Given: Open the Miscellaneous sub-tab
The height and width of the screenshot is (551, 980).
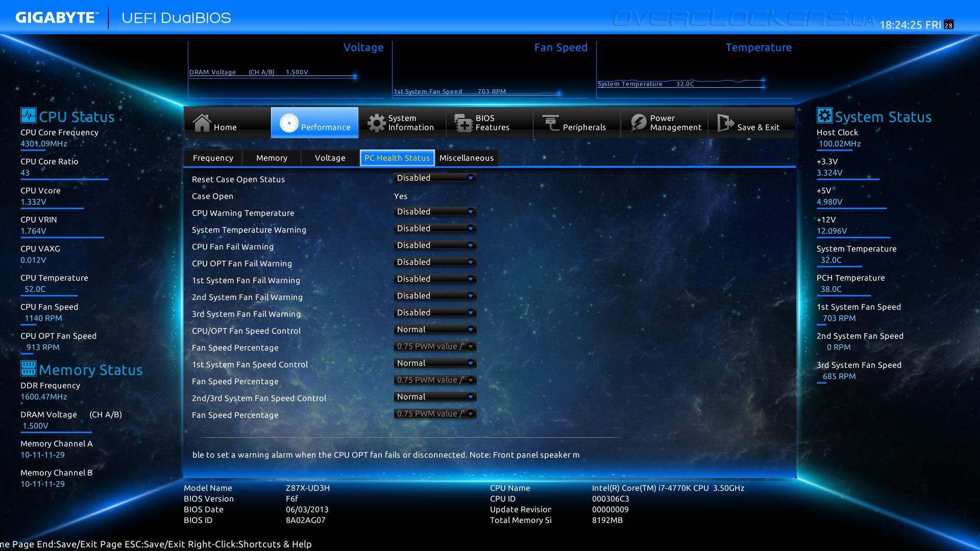Looking at the screenshot, I should (467, 158).
